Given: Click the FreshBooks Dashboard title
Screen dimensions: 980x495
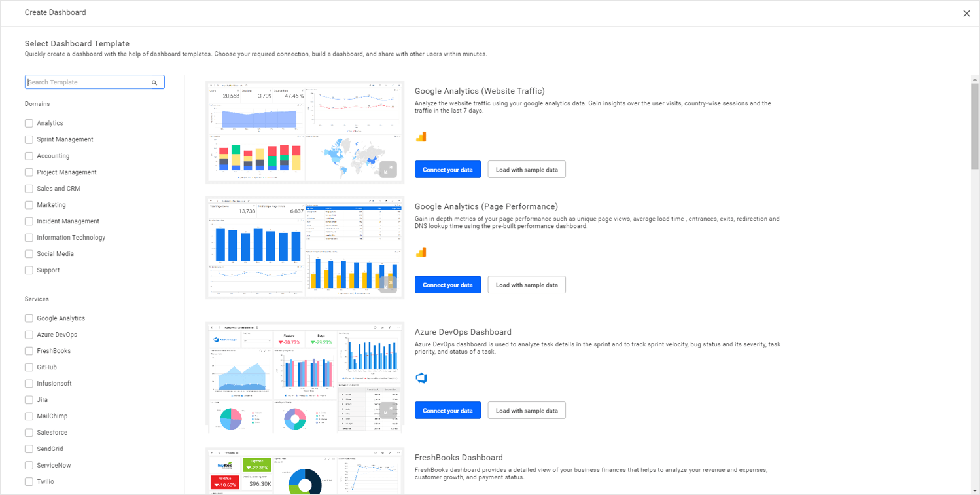Looking at the screenshot, I should point(459,458).
